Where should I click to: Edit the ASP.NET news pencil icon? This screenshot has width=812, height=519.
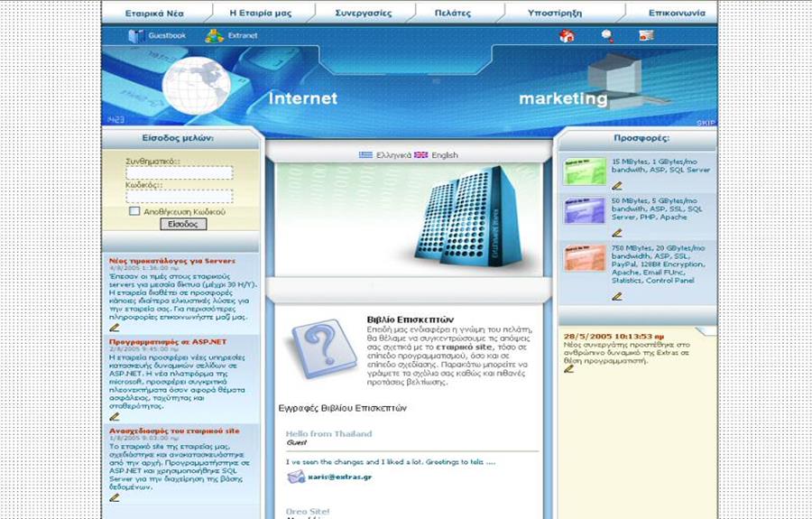point(115,416)
